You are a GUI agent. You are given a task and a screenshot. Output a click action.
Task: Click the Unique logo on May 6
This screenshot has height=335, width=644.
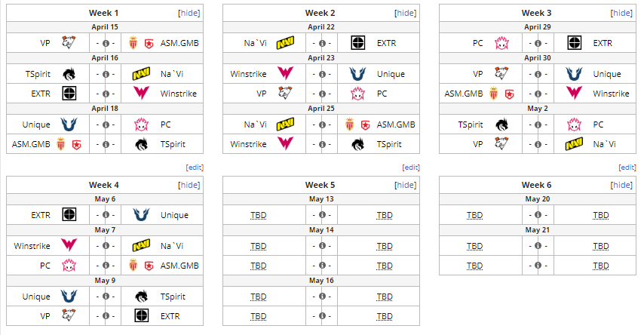[x=141, y=214]
